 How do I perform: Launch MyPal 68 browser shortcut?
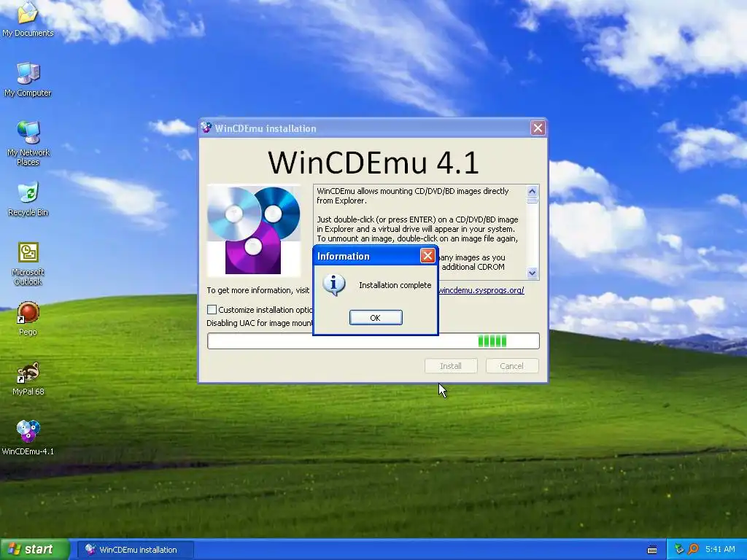pos(28,378)
